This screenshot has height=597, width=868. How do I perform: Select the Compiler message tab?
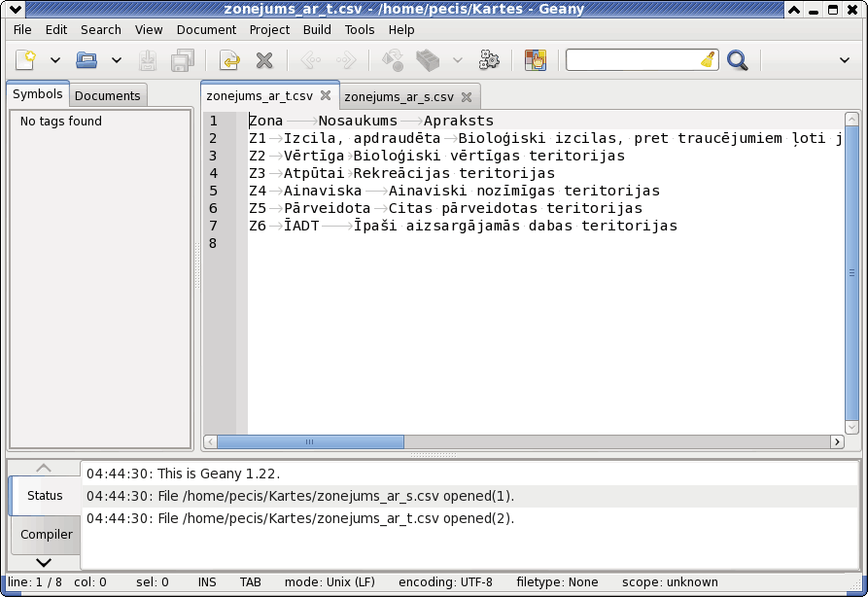(x=47, y=535)
